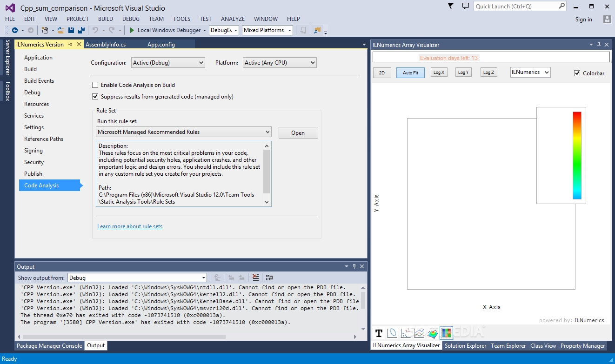Click the Find in Files toolbar icon
Viewport: 615px width, 364px height.
click(317, 30)
